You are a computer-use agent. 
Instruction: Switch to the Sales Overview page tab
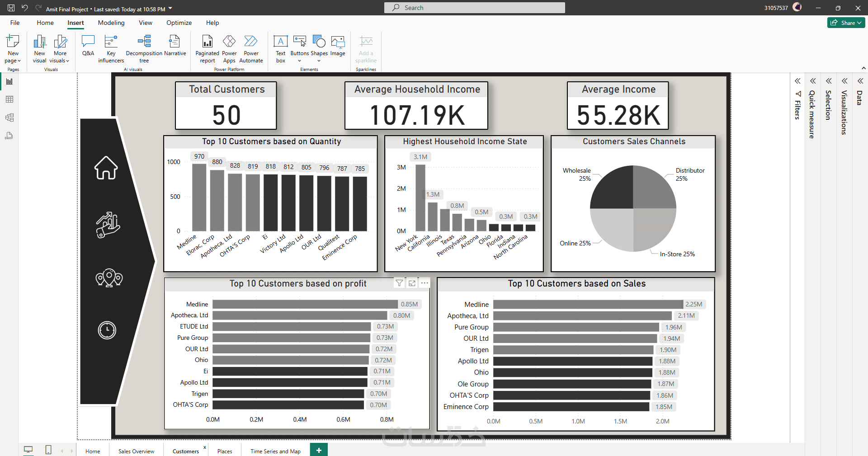136,451
